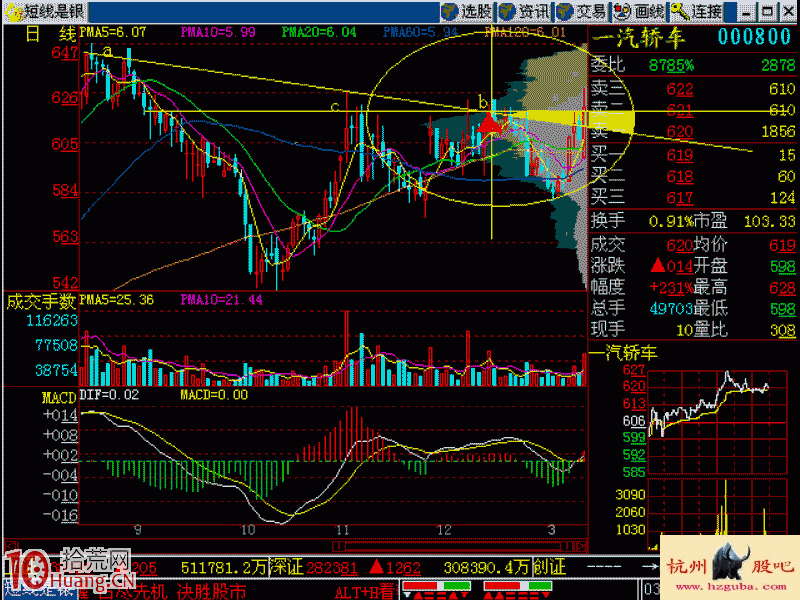Image resolution: width=800 pixels, height=600 pixels.
Task: Click the MACD indicator panel label
Action: (59, 398)
